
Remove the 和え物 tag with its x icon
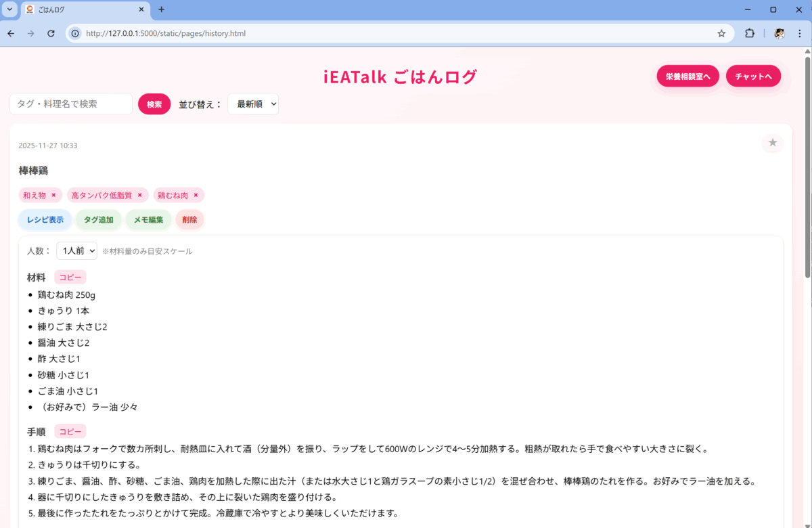tap(53, 195)
